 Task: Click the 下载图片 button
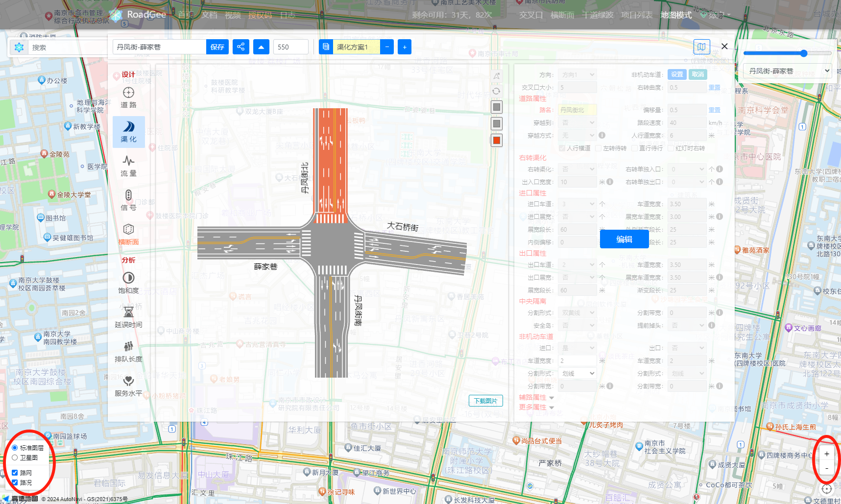pos(485,401)
